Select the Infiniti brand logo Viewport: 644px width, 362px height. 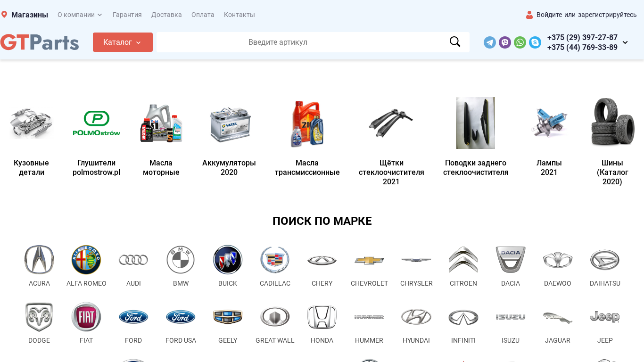point(463,317)
